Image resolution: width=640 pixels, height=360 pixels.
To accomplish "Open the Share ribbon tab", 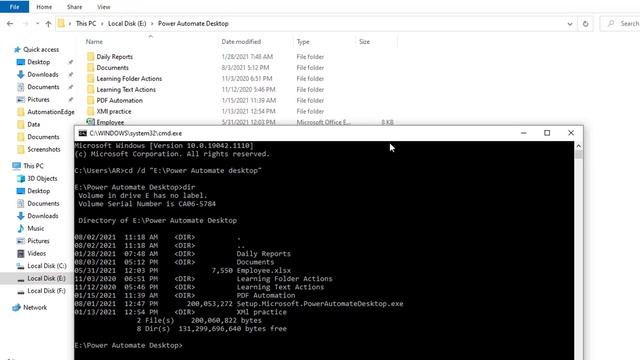I will 74,7.
